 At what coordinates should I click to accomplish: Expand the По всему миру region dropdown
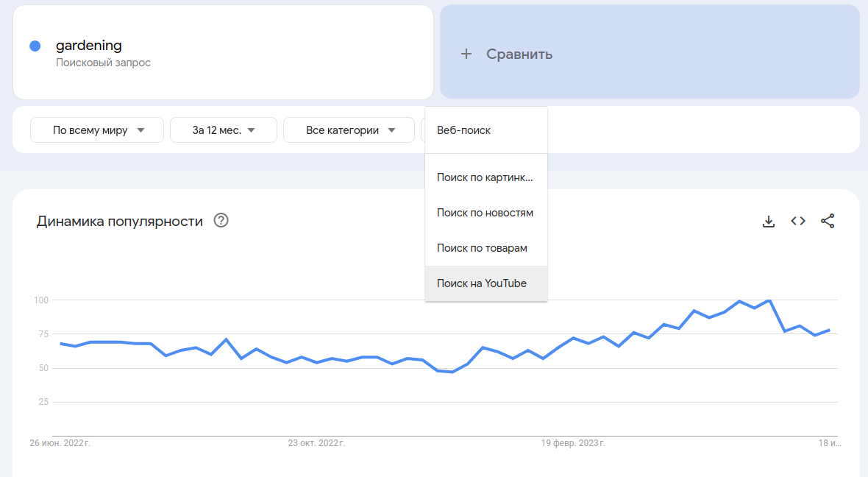pyautogui.click(x=99, y=130)
